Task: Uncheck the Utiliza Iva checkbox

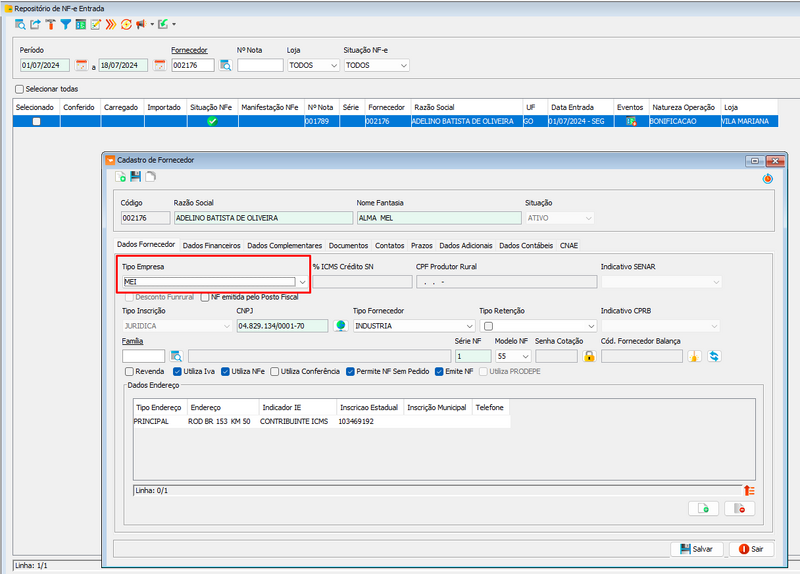Action: click(177, 371)
